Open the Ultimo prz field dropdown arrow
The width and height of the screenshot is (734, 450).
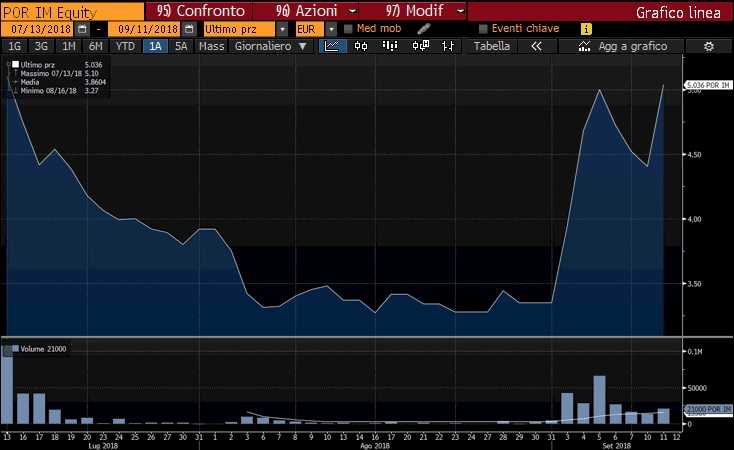282,29
